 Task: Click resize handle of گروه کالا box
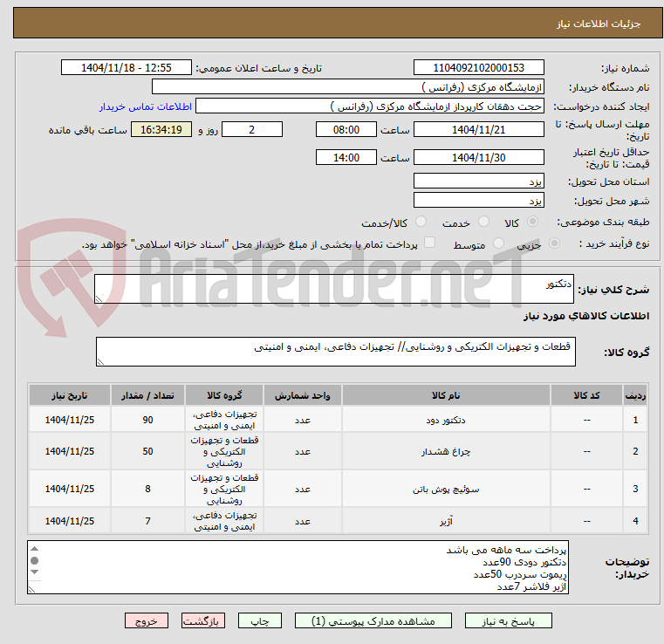[x=101, y=361]
